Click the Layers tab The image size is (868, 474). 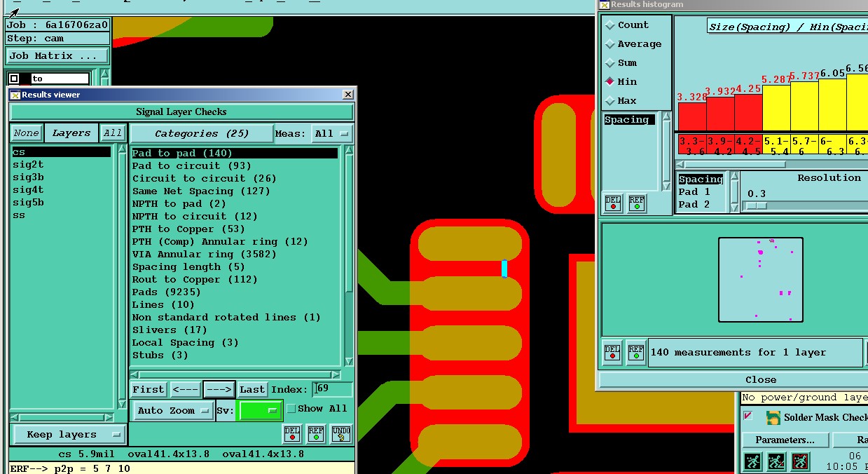71,133
